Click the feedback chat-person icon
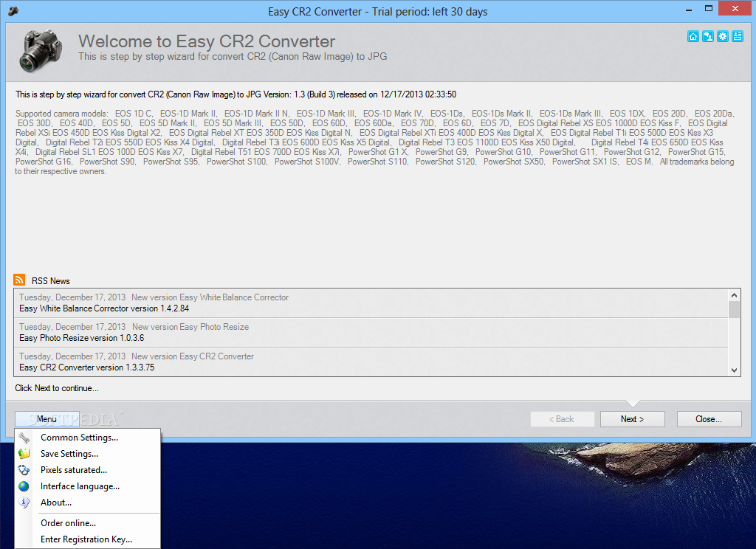Image resolution: width=756 pixels, height=549 pixels. tap(708, 37)
